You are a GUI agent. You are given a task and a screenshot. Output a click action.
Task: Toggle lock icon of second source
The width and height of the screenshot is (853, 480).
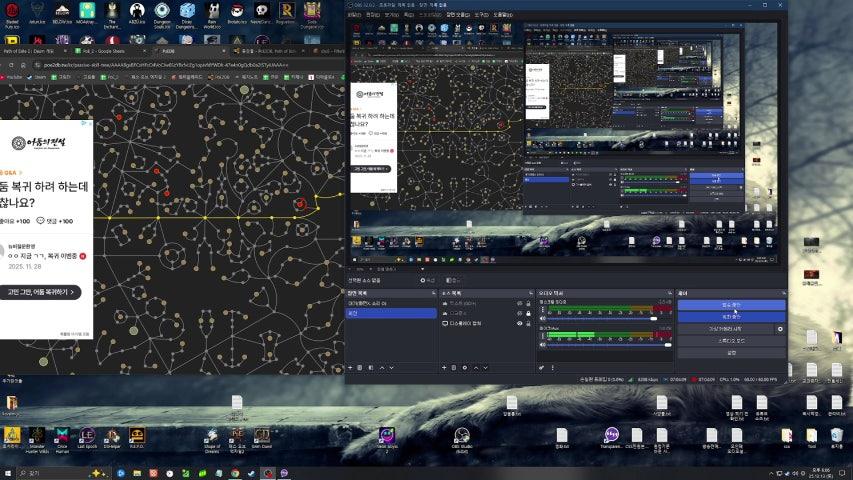tap(529, 313)
